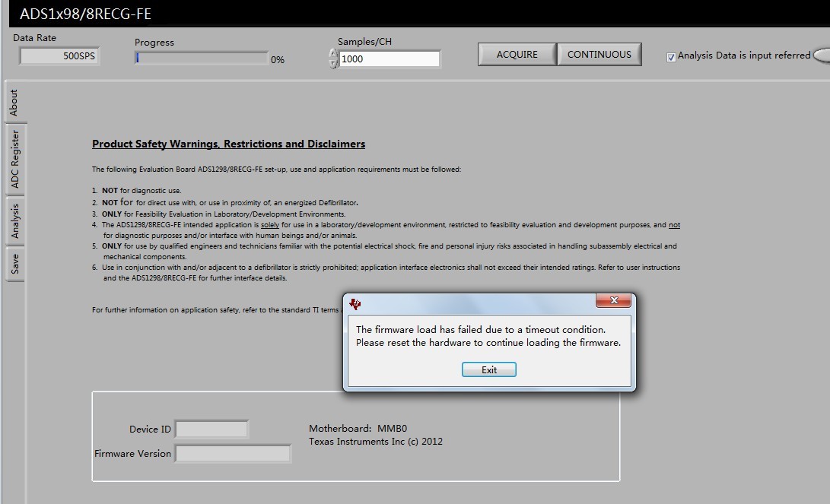This screenshot has width=830, height=504.
Task: Click 'The firmware load has failed' message
Action: [x=481, y=329]
